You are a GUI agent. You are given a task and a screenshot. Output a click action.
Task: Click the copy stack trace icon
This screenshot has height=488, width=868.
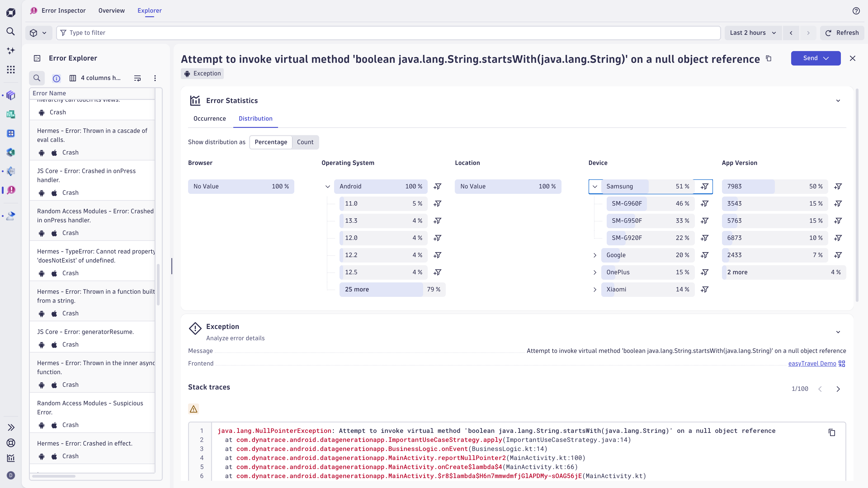coord(832,432)
